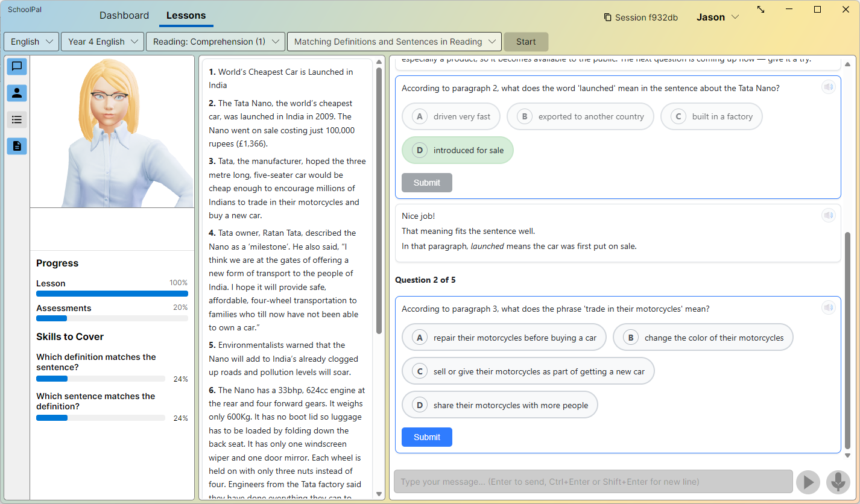Click the greyed Submit button for question one
860x504 pixels.
point(427,183)
